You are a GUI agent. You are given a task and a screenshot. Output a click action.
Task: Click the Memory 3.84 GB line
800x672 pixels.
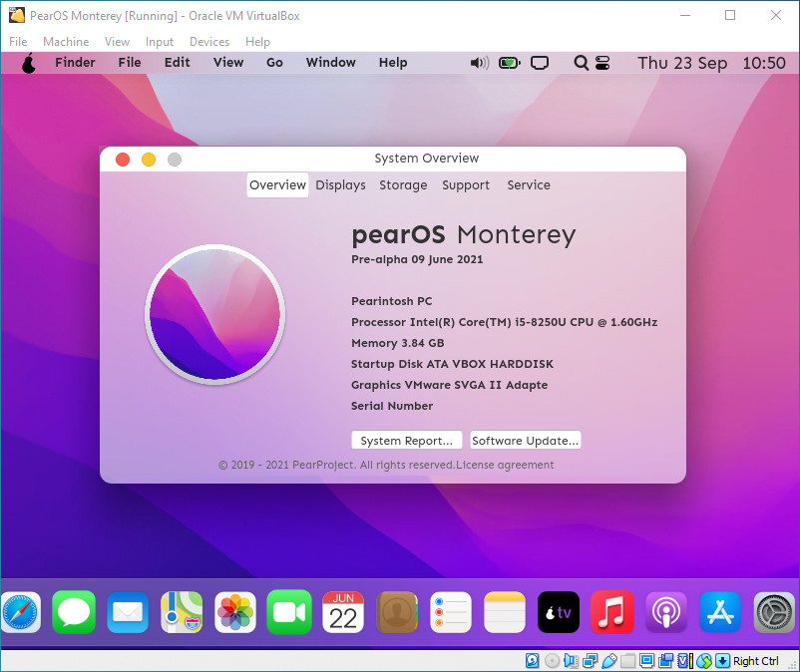[x=397, y=343]
